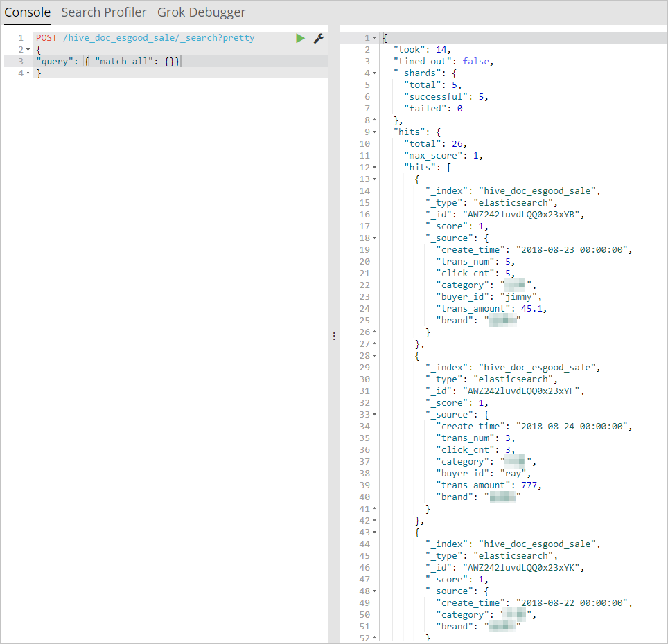Run the query with the green play icon

[300, 38]
